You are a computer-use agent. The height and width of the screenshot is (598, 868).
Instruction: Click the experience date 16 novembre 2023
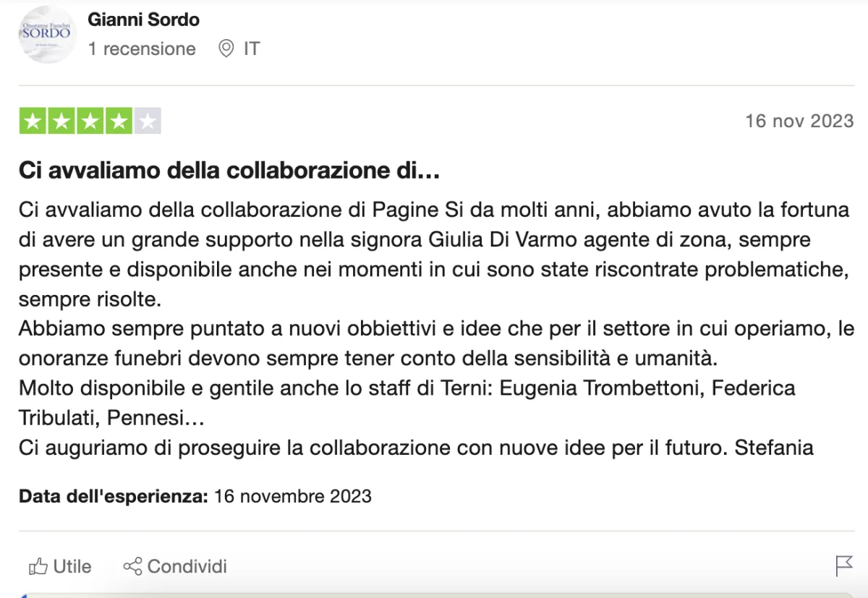tap(293, 496)
